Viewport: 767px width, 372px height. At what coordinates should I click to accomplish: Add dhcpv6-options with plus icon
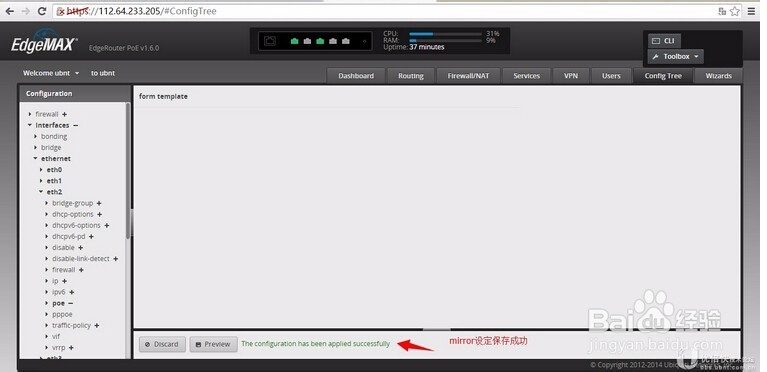coord(107,226)
